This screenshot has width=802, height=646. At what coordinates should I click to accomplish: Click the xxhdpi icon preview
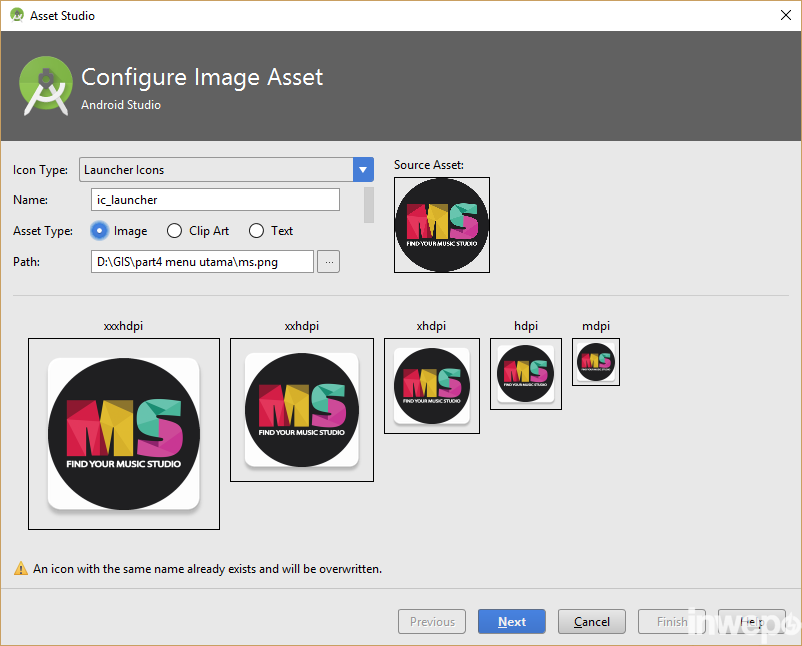click(302, 410)
